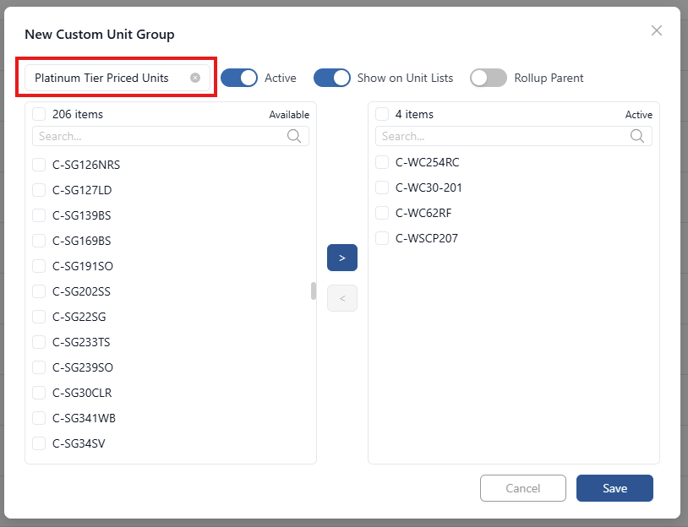Move selected units right with arrow button
The image size is (688, 527).
pos(342,258)
